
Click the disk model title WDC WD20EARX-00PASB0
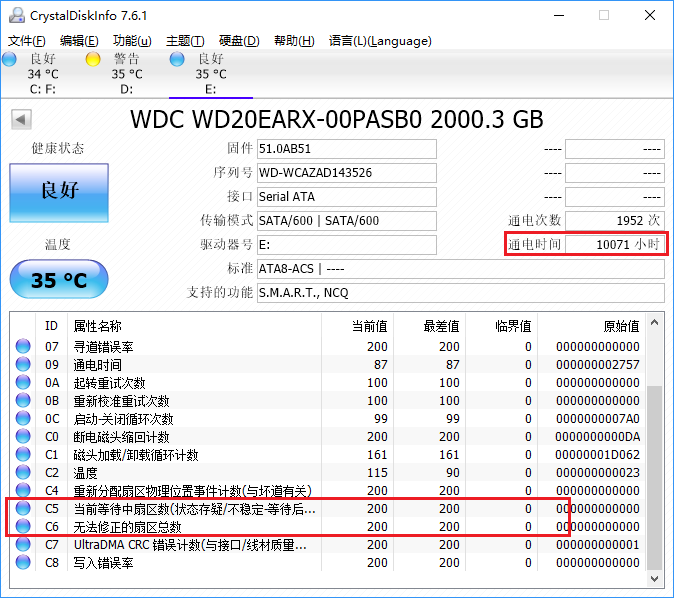point(276,120)
